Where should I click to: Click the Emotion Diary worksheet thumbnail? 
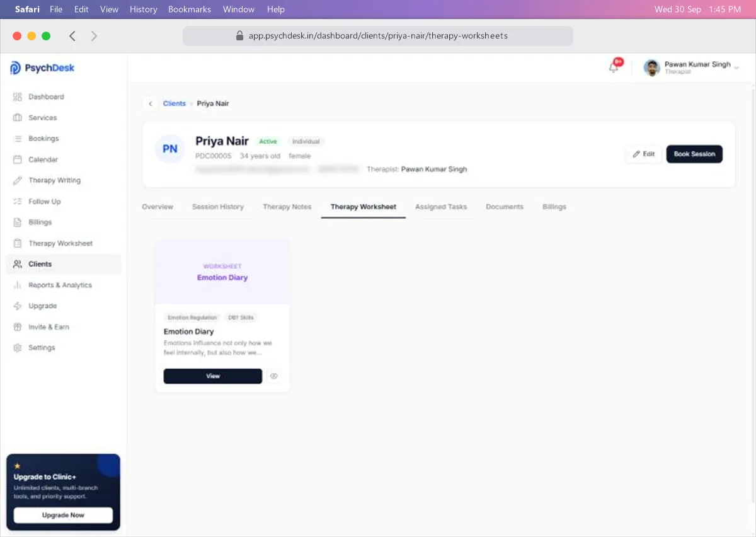[x=222, y=272]
